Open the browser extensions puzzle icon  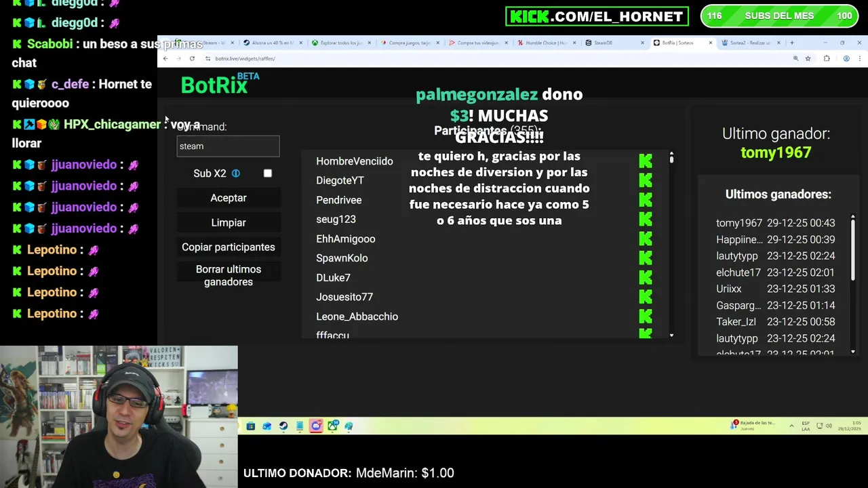pyautogui.click(x=827, y=59)
